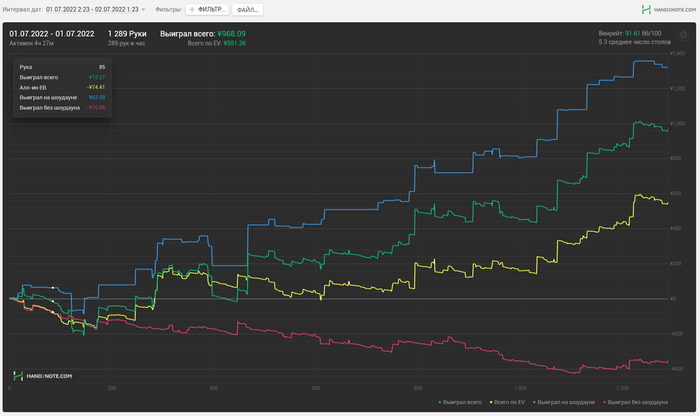This screenshot has height=416, width=700.
Task: Toggle the Всего по EV series in the legend
Action: (508, 402)
